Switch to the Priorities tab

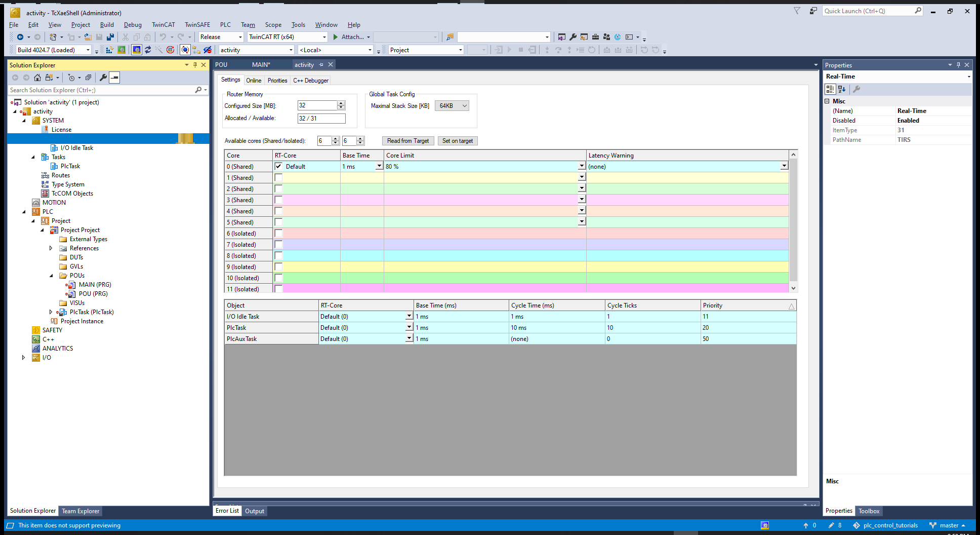pos(277,81)
